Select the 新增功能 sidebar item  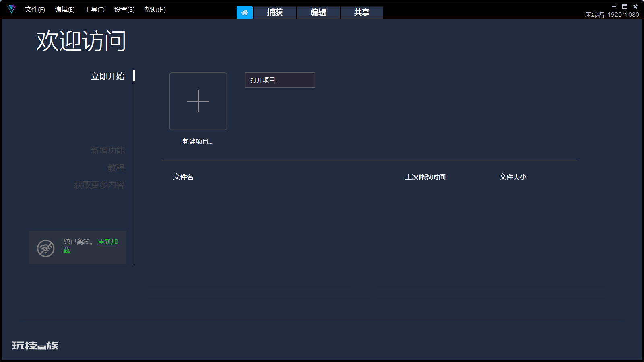pos(108,151)
